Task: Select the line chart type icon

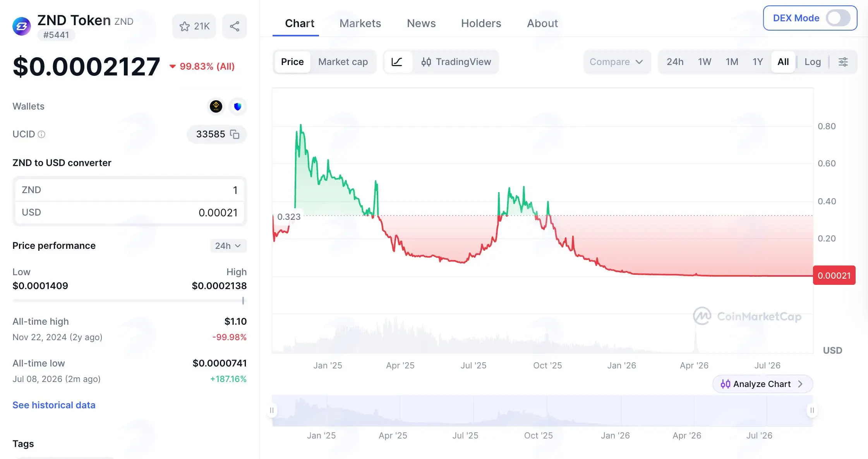Action: [397, 62]
